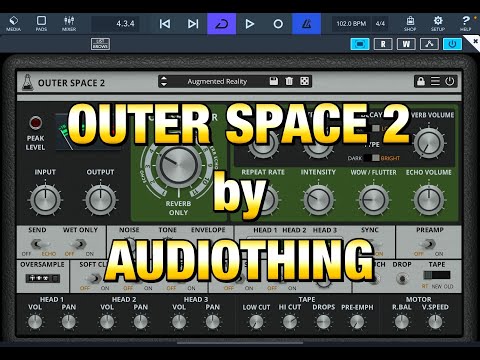Toggle loop cycle mode
This screenshot has width=480, height=360.
(x=222, y=24)
